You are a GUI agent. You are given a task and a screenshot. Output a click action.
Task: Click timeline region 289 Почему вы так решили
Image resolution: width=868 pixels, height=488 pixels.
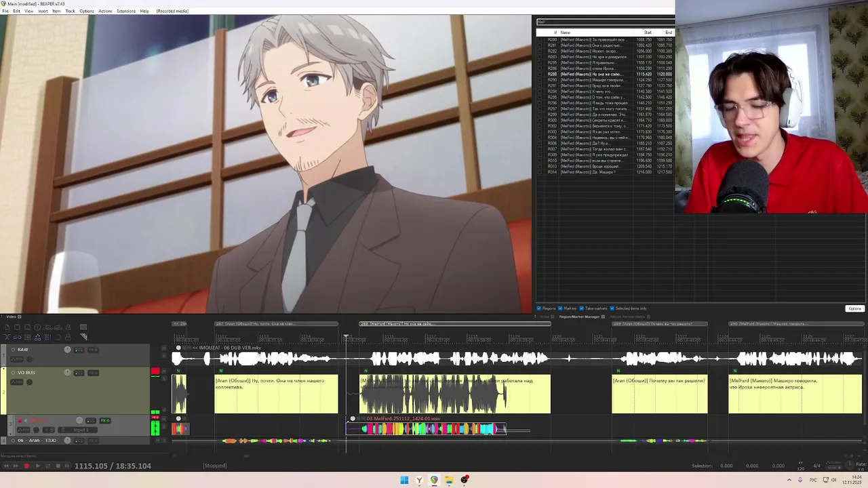[660, 324]
